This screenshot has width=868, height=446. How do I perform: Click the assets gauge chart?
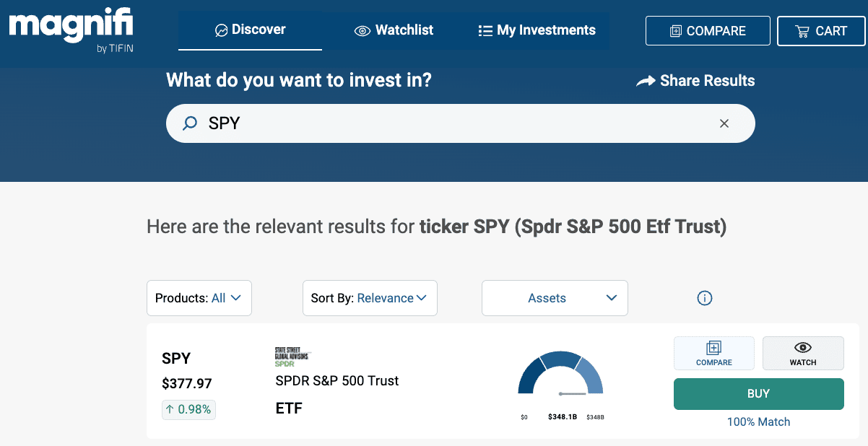560,375
